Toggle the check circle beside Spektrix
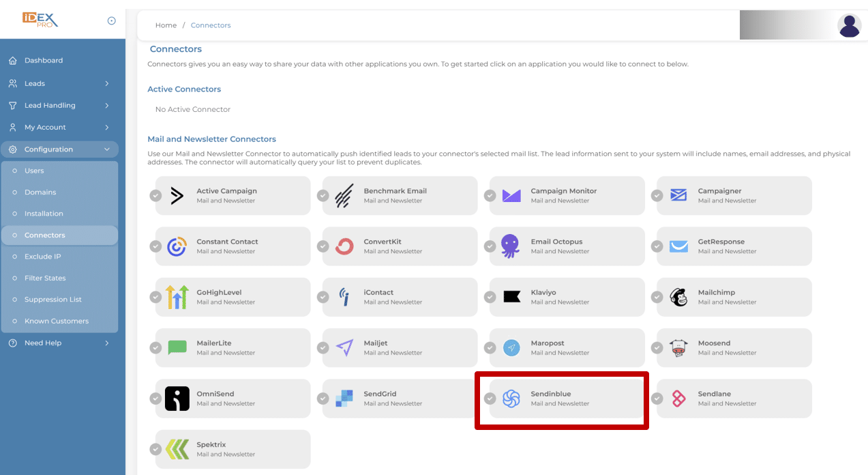Image resolution: width=868 pixels, height=475 pixels. (156, 449)
